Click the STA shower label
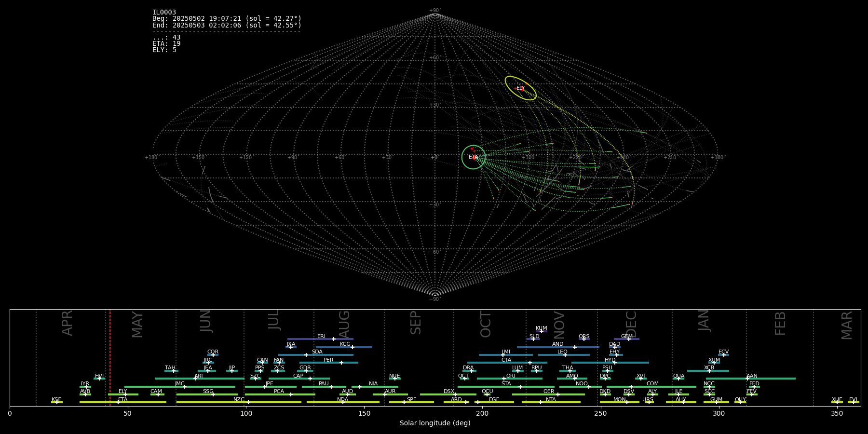Screen dimensions: 868x434 click(x=506, y=384)
